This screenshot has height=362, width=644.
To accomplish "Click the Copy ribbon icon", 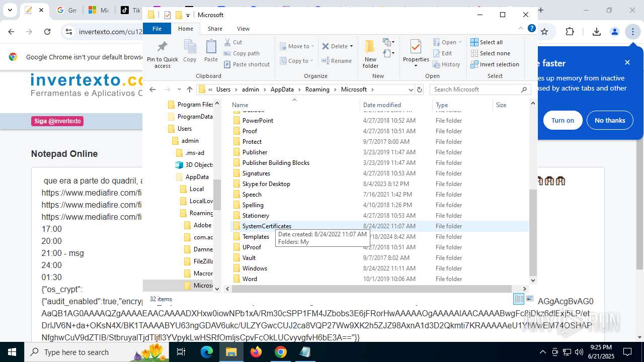I will (x=190, y=51).
